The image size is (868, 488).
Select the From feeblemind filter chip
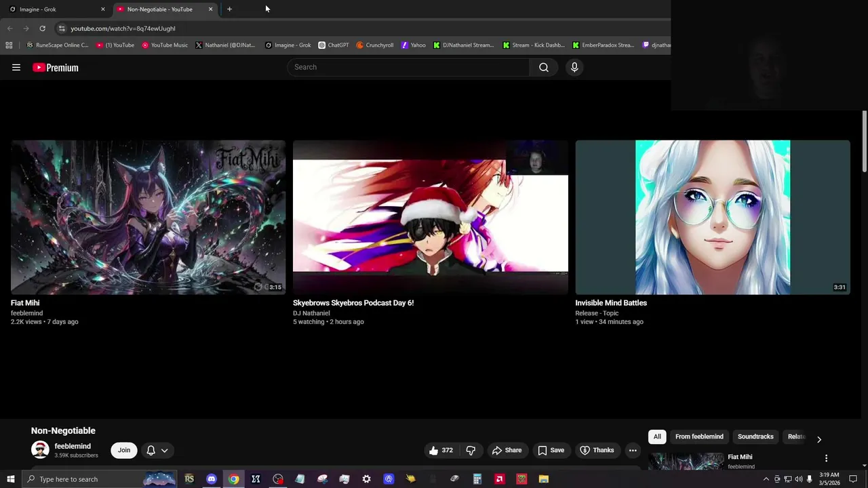[699, 436]
